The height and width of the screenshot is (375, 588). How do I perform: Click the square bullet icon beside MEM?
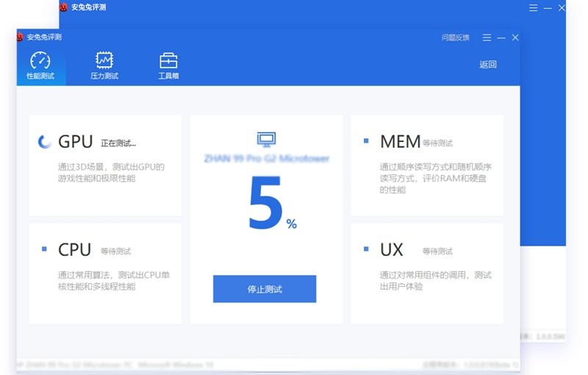click(366, 141)
